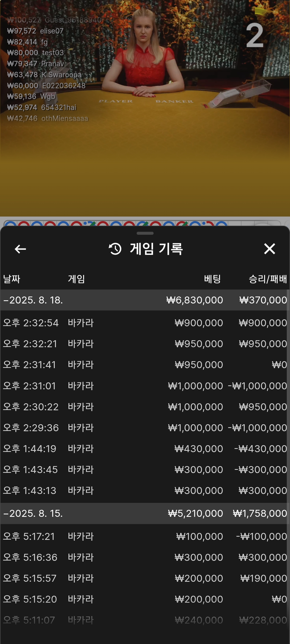
Task: Click the BANKER label on the table
Action: coord(174,101)
